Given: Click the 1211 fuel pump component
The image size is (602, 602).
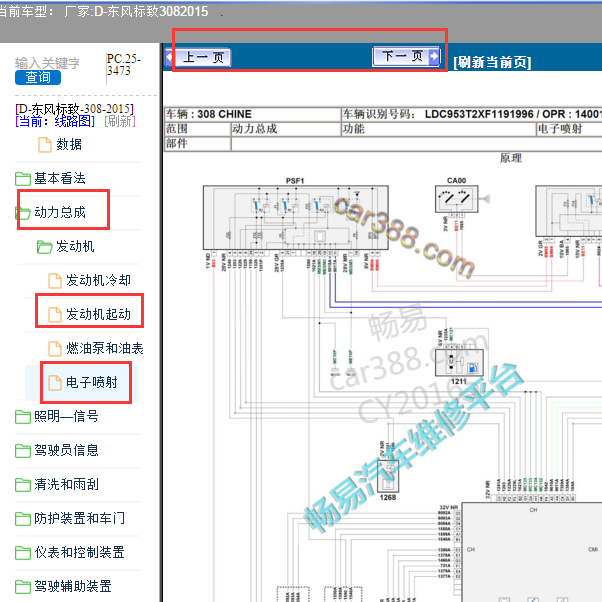Looking at the screenshot, I should click(x=459, y=362).
